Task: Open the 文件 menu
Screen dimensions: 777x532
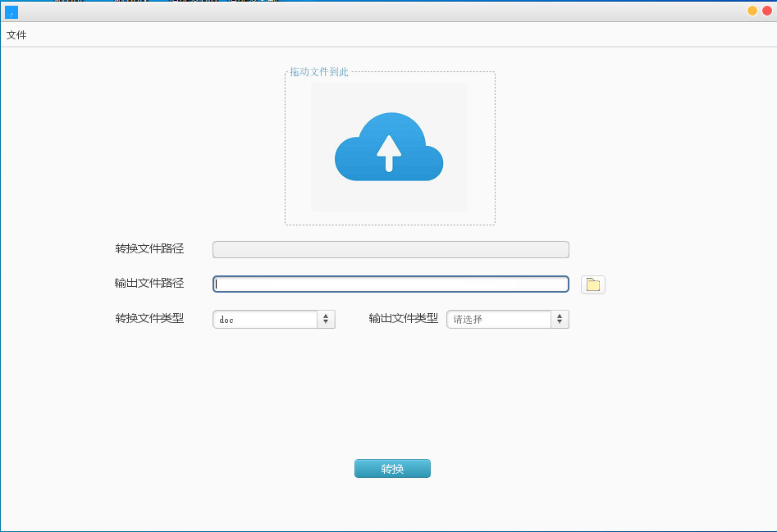Action: 16,35
